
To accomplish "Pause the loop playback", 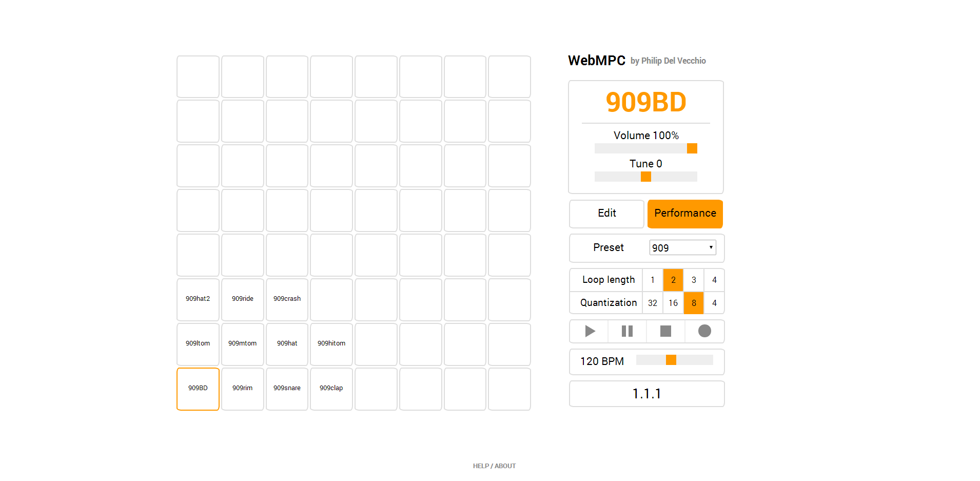I will (627, 331).
